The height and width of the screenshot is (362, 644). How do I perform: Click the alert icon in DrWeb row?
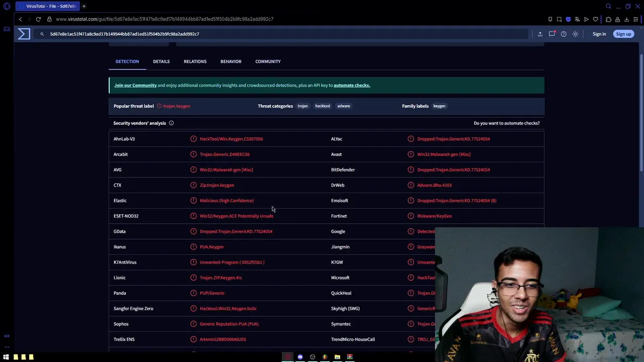411,185
